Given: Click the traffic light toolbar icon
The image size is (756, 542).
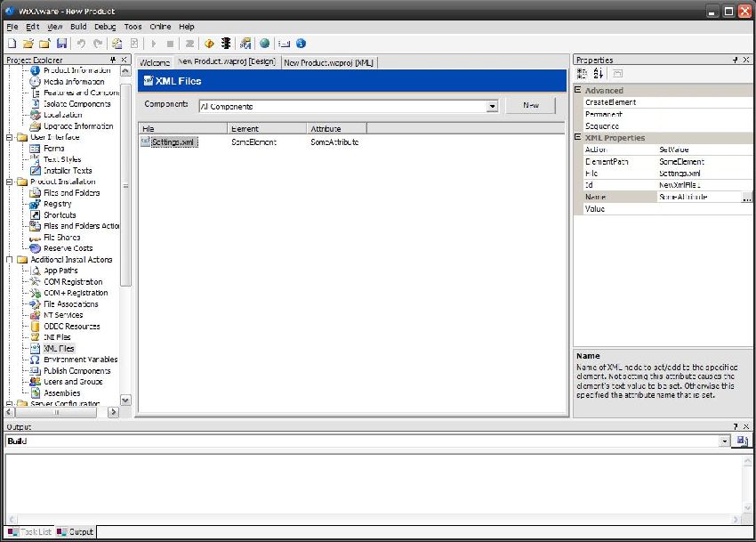Looking at the screenshot, I should (226, 44).
